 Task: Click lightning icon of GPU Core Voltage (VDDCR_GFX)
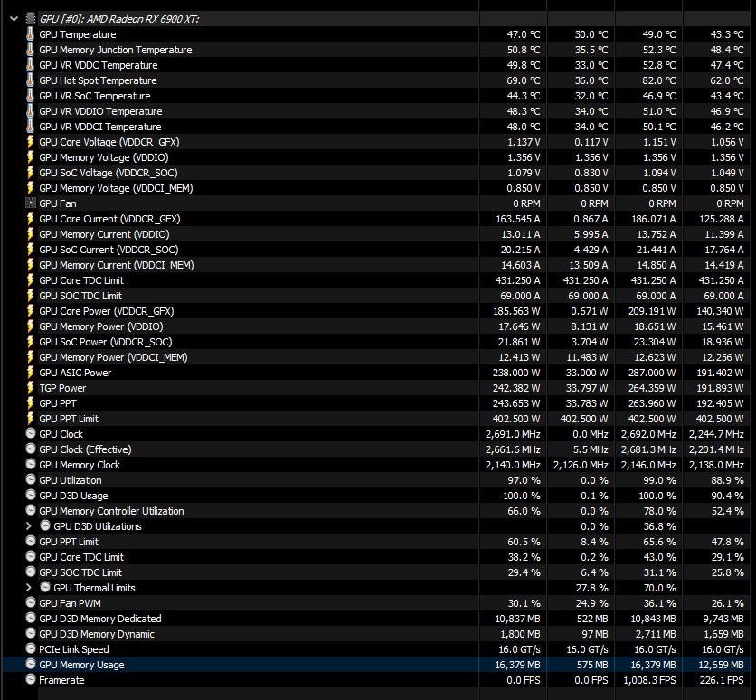[x=30, y=142]
